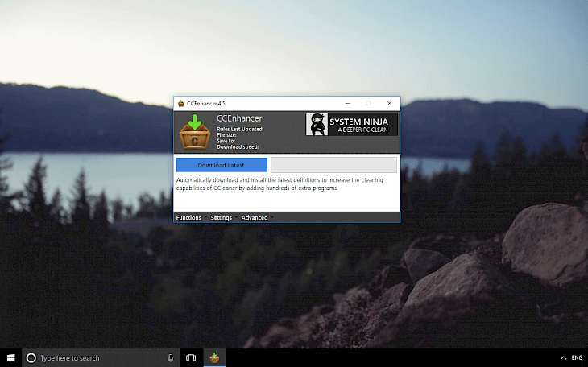Open Task View from the taskbar

191,358
